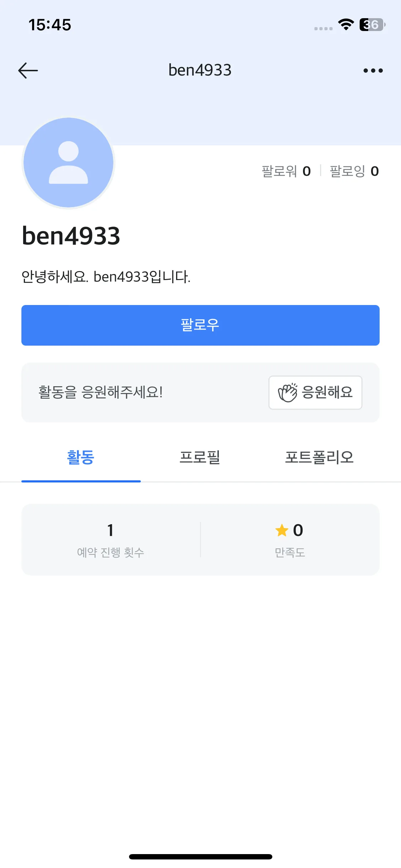Viewport: 401px width, 868px height.
Task: Tap the large ben4933 username
Action: point(71,236)
